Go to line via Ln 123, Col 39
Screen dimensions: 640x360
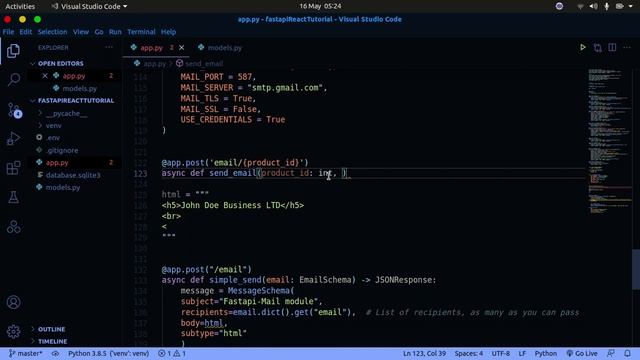click(x=424, y=353)
